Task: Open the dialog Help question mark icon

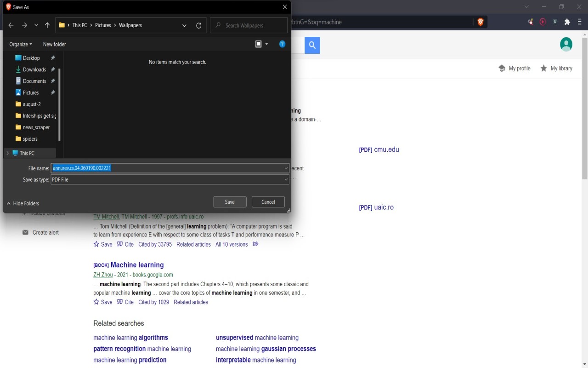Action: (282, 44)
